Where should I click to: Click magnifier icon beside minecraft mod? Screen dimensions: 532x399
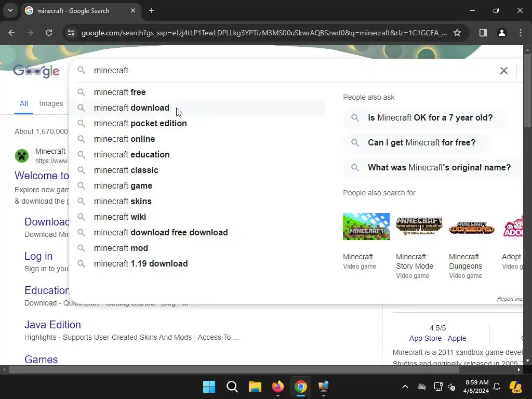tap(81, 248)
